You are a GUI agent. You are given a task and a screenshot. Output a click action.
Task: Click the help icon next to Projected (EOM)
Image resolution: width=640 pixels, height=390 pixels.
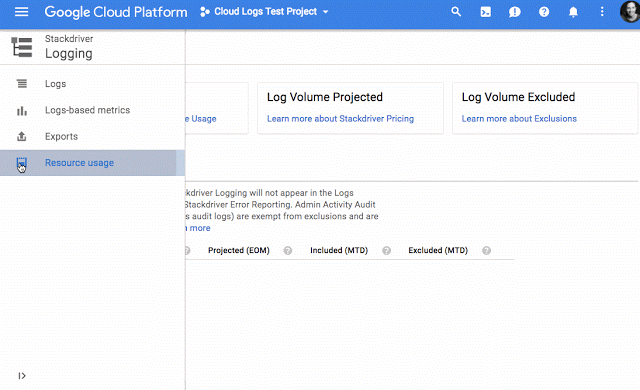(x=288, y=250)
